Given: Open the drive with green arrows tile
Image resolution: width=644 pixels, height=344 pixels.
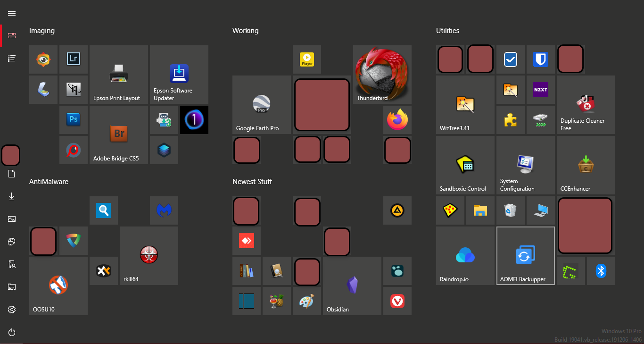Looking at the screenshot, I should 541,120.
